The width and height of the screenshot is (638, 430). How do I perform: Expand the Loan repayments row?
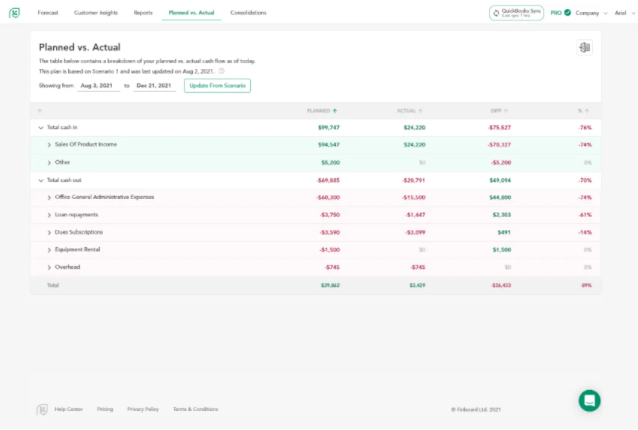tap(49, 215)
